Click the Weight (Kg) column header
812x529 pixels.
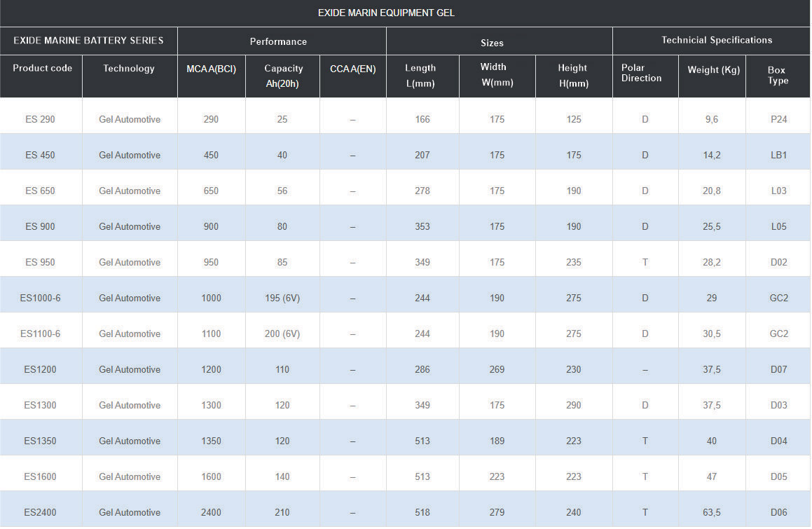click(x=712, y=69)
